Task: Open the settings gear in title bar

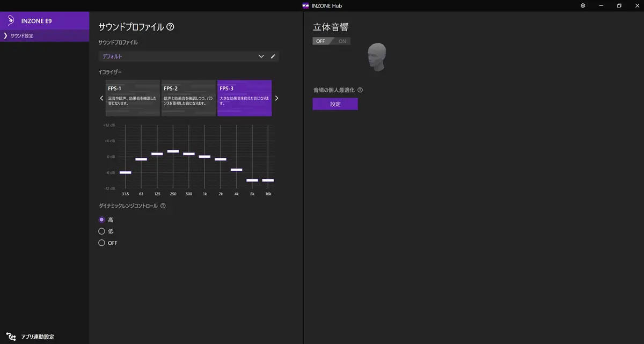Action: tap(583, 6)
